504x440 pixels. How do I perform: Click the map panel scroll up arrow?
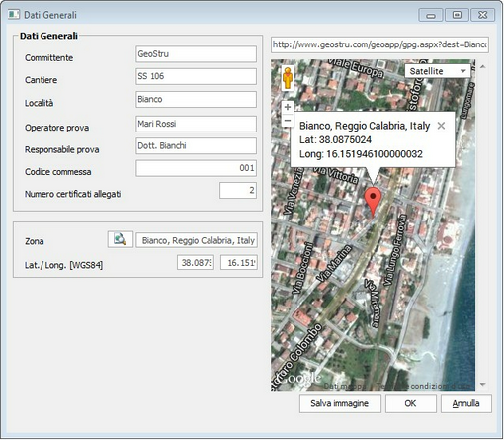(483, 67)
